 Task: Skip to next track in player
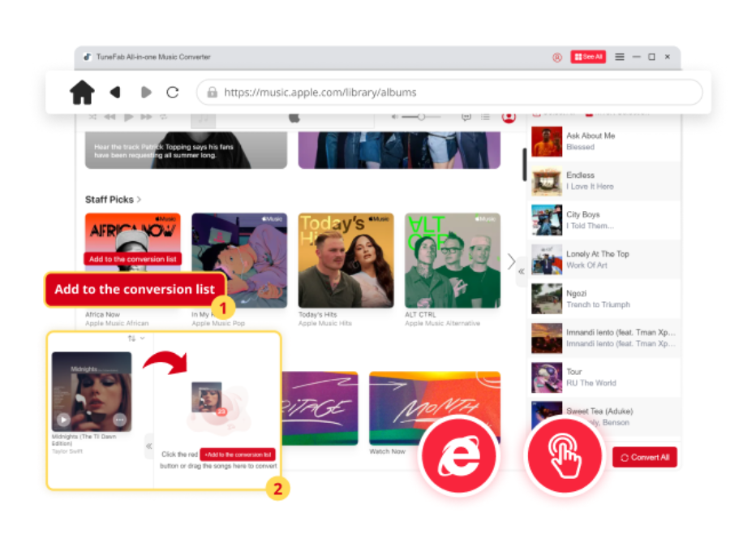coord(146,117)
